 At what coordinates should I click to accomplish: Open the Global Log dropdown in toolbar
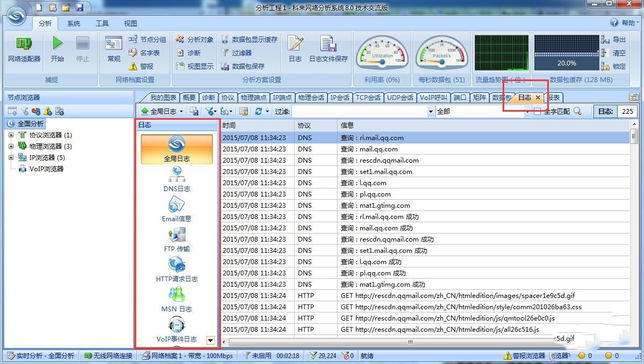pos(162,111)
